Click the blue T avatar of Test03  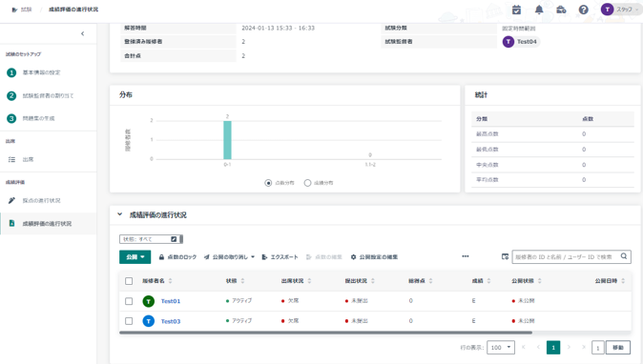point(149,321)
